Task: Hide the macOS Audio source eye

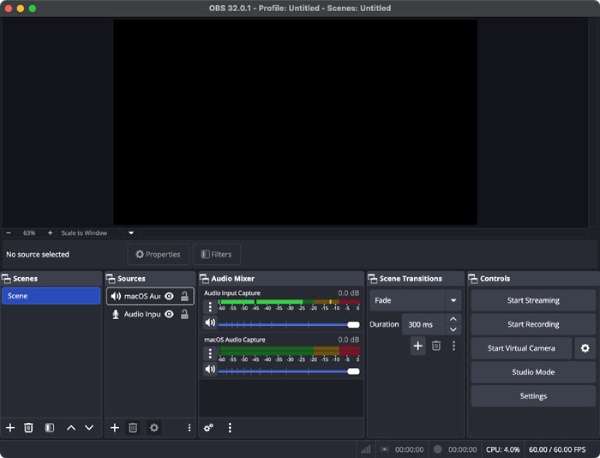Action: coord(169,296)
